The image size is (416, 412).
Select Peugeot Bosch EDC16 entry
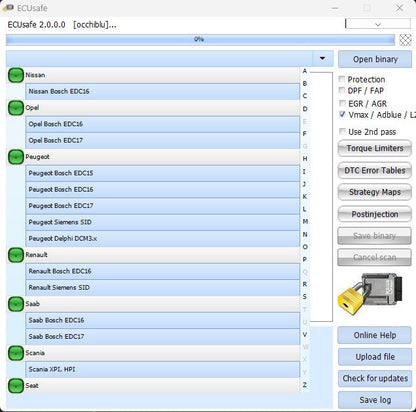162,189
